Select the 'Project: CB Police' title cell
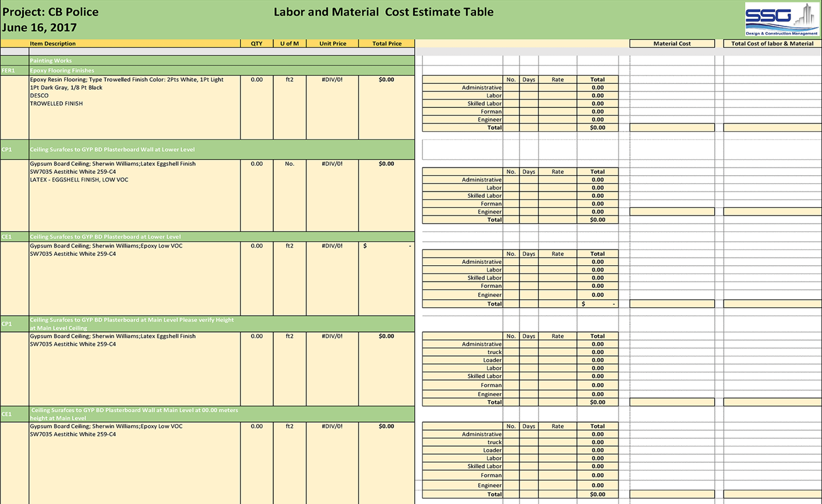 click(x=50, y=12)
